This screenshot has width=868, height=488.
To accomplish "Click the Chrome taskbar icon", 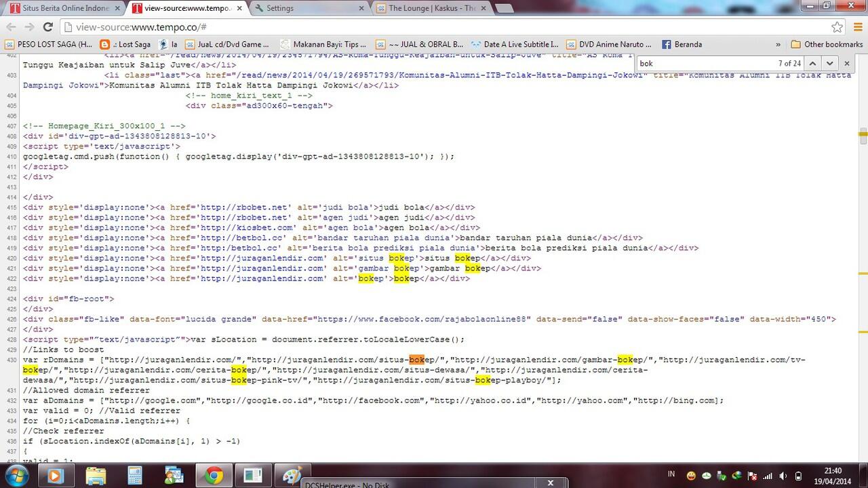I will 214,476.
